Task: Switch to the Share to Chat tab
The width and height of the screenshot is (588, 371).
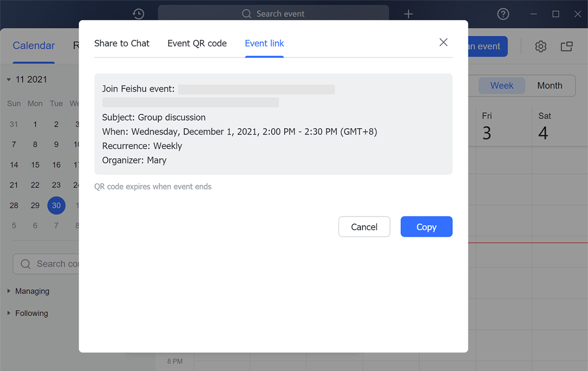Action: [122, 43]
